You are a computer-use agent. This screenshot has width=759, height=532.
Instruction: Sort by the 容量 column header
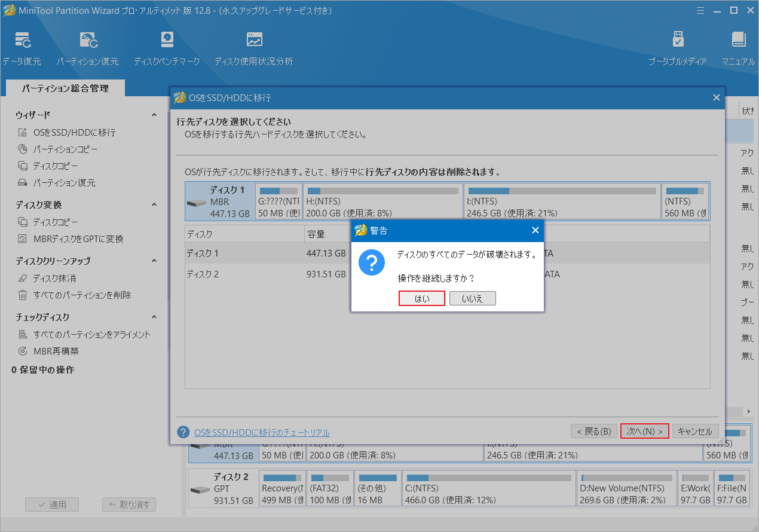tap(328, 234)
